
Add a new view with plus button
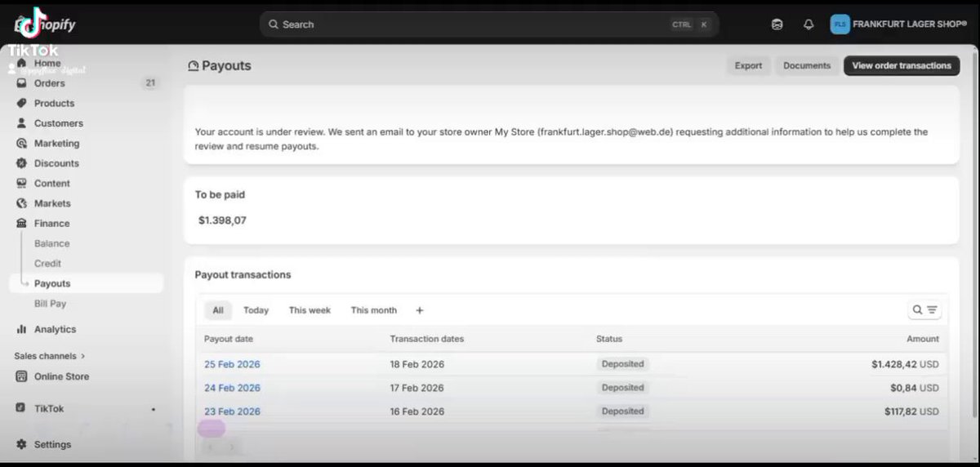420,310
